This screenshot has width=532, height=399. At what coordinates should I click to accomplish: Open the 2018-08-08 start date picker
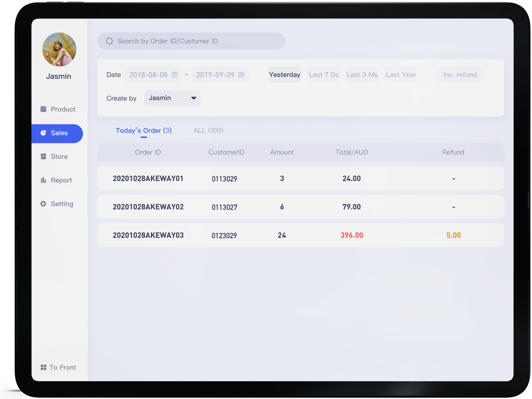click(x=148, y=75)
